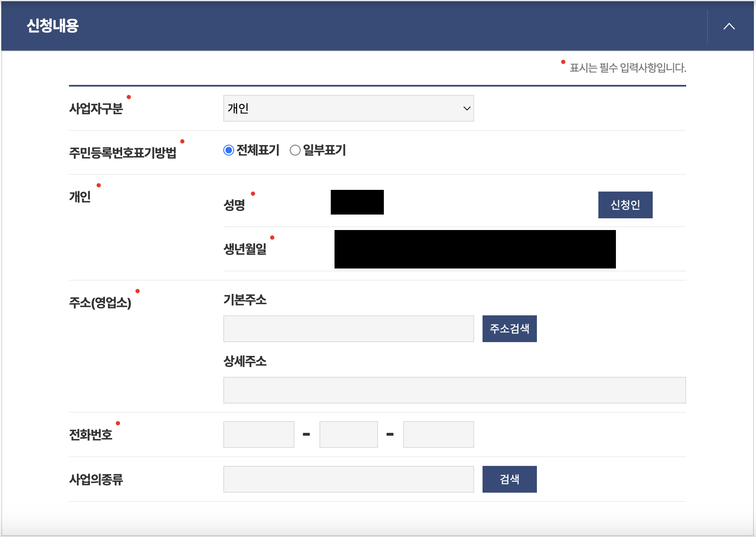Click the 신청내용 header title
The image size is (756, 537).
(52, 26)
